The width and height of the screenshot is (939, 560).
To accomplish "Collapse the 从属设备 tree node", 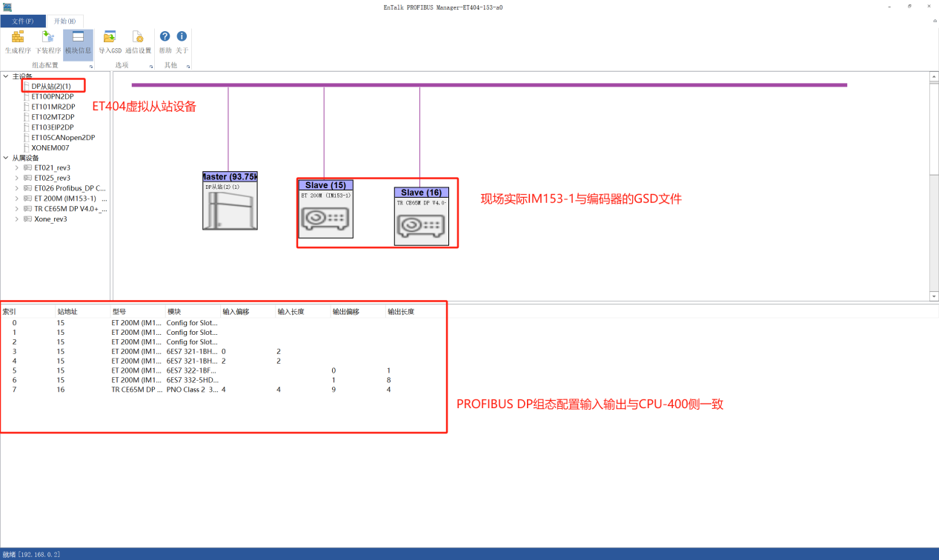I will click(6, 158).
